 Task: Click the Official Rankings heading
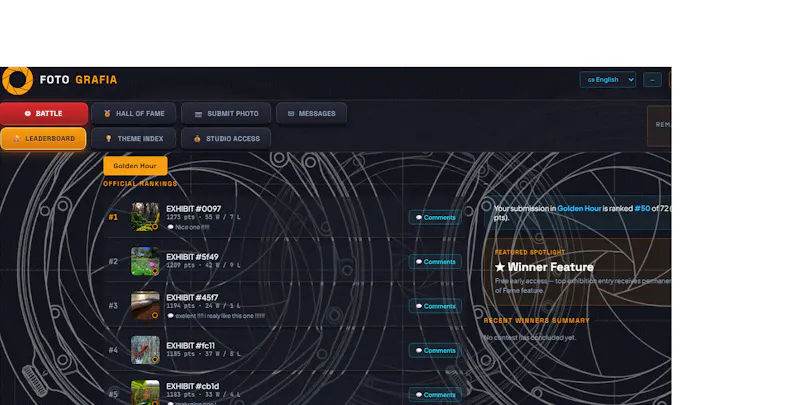tap(140, 184)
